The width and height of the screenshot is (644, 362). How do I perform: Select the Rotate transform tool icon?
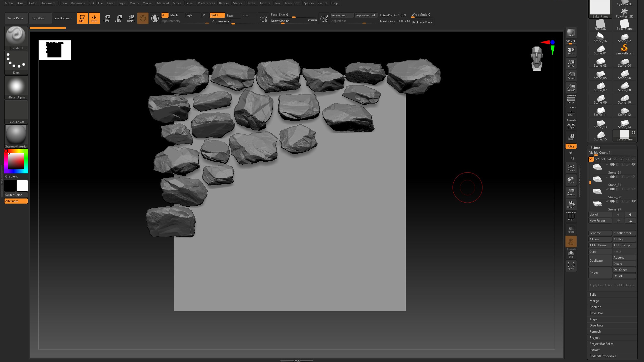131,18
